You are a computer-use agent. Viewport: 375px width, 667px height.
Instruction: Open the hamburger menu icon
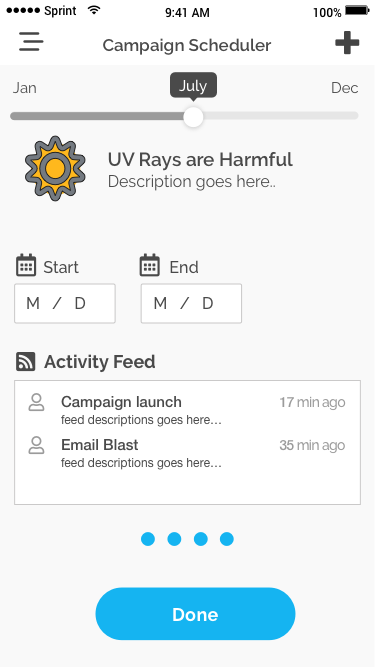coord(31,42)
